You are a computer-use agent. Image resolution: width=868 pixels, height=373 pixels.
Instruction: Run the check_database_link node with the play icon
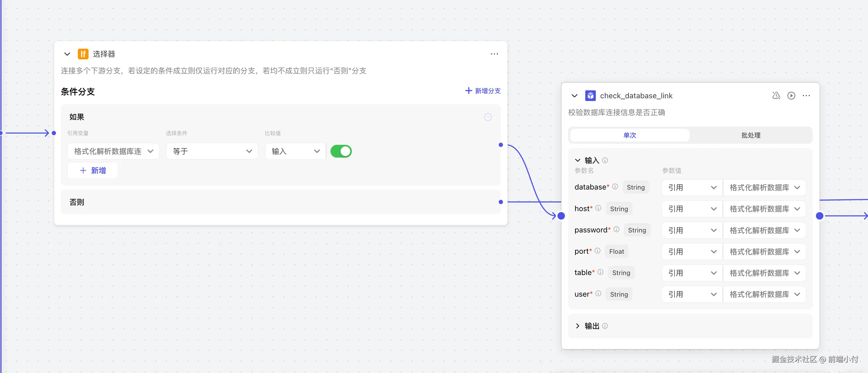791,96
